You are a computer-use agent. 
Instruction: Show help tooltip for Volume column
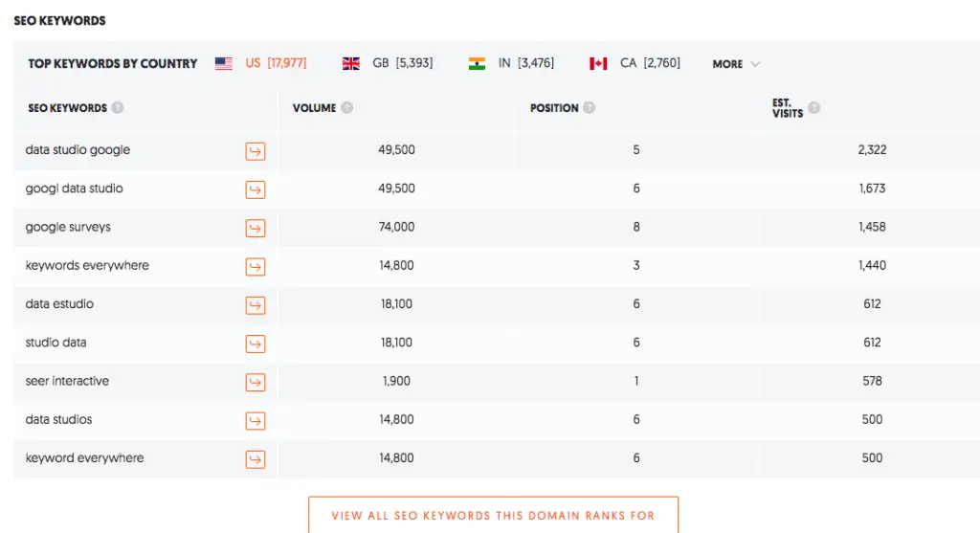pos(346,107)
